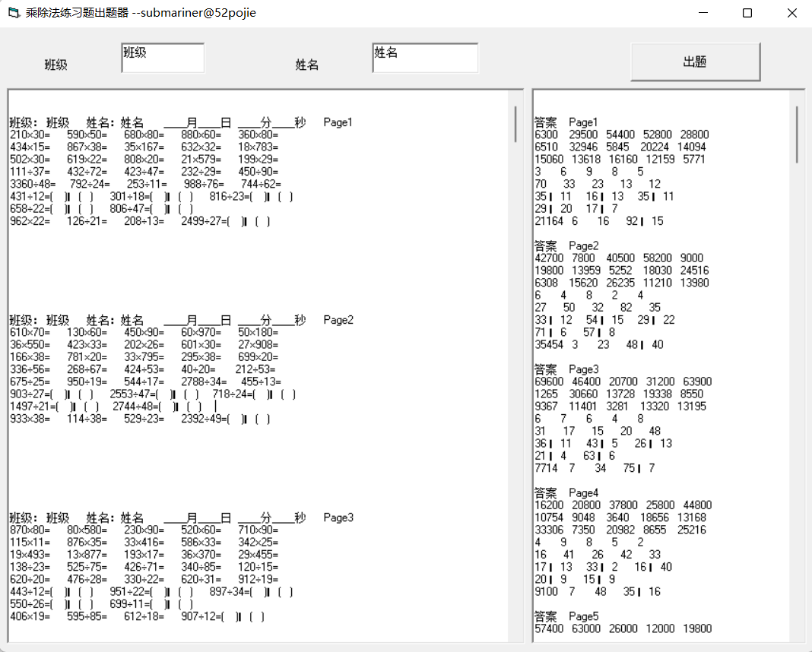Click answer 69600 in Page3 answers
The height and width of the screenshot is (652, 812).
click(x=549, y=381)
